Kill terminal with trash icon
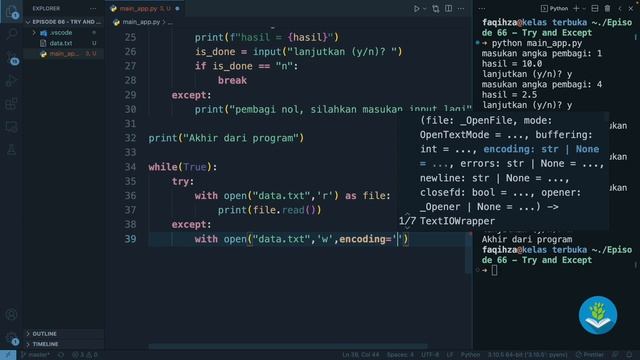The image size is (640, 360). point(607,9)
